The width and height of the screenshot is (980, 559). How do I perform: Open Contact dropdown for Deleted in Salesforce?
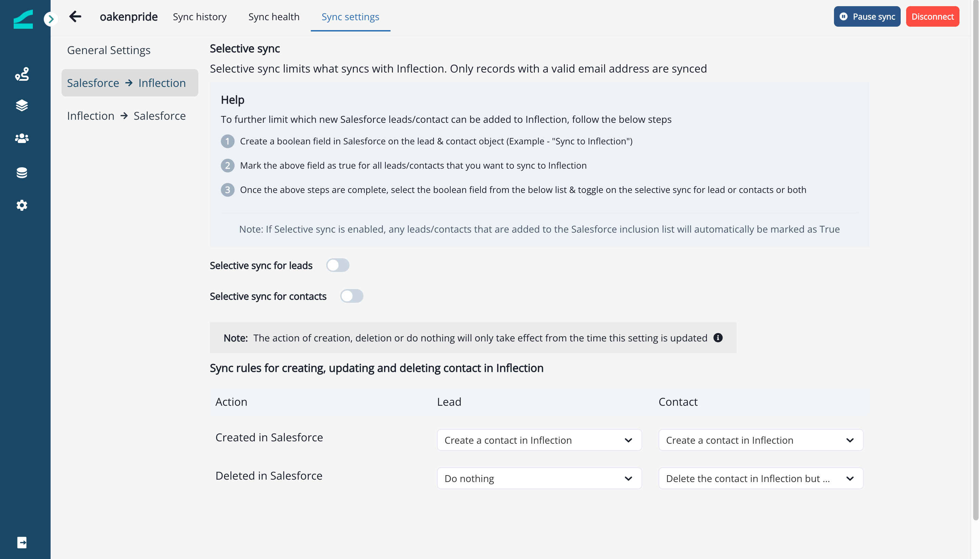[x=760, y=478]
